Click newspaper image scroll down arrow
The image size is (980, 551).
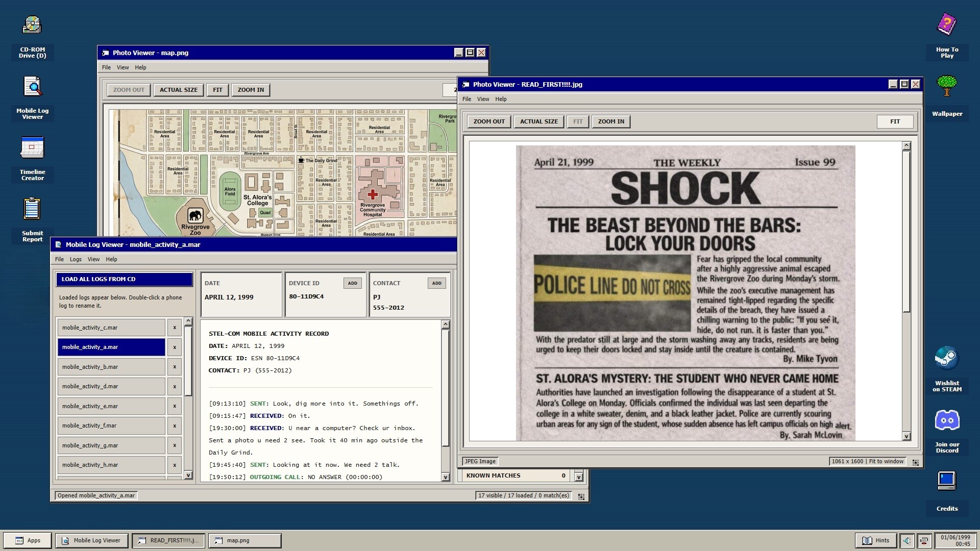[906, 436]
